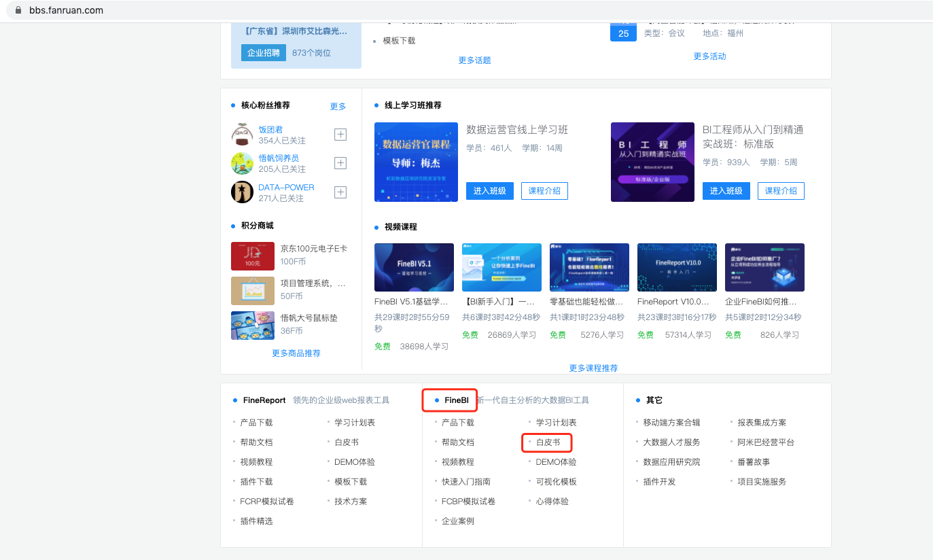The image size is (933, 560).
Task: Open the 零基础也能轻松做 video thumbnail
Action: click(x=589, y=267)
